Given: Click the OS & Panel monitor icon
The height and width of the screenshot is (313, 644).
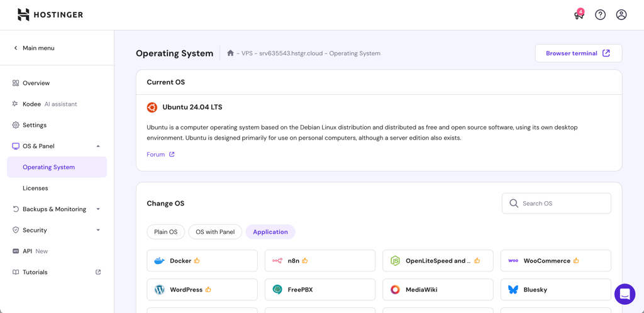Looking at the screenshot, I should [x=16, y=146].
